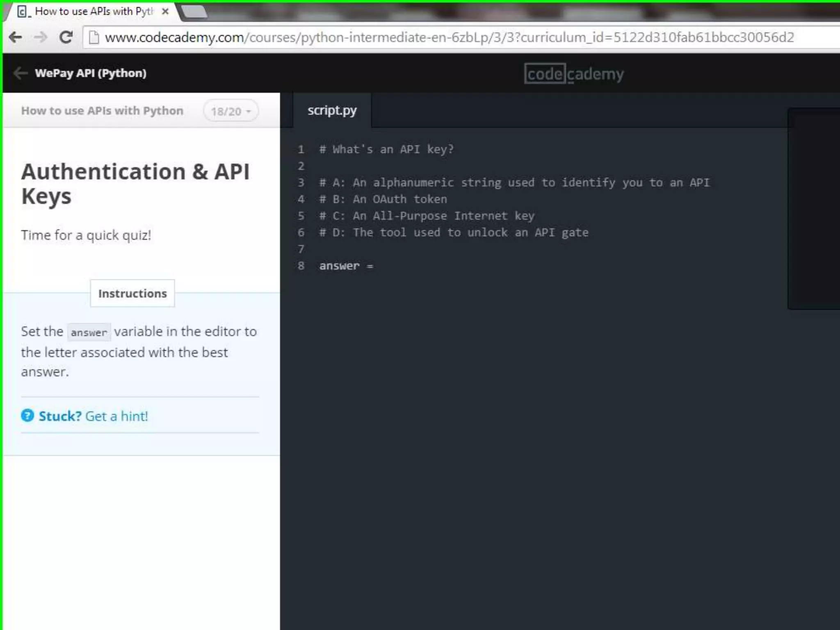Image resolution: width=840 pixels, height=630 pixels.
Task: Click option D: 'The tool used to unlock an API gate'
Action: click(454, 233)
